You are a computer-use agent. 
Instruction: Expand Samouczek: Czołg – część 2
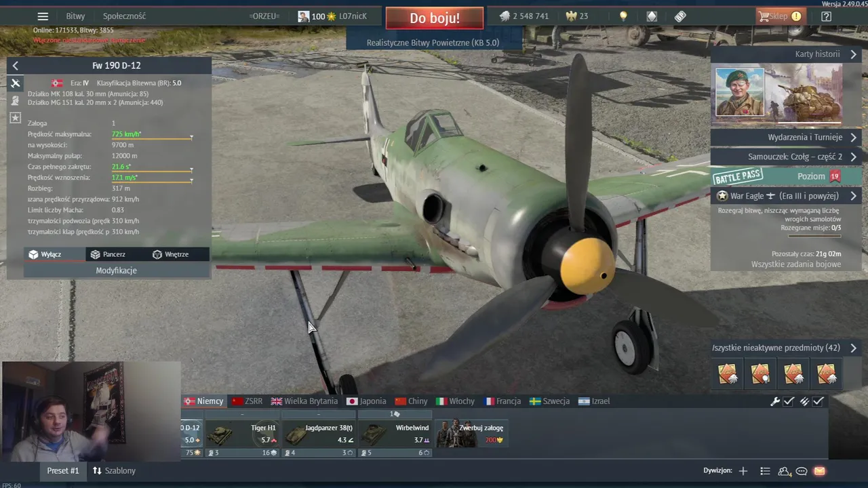click(x=787, y=157)
